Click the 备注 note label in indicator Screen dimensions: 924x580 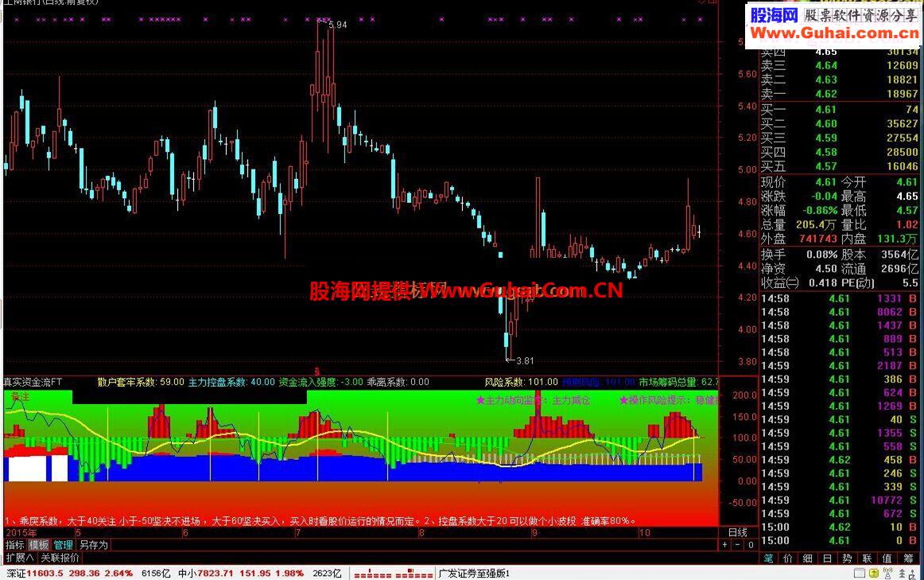point(20,397)
